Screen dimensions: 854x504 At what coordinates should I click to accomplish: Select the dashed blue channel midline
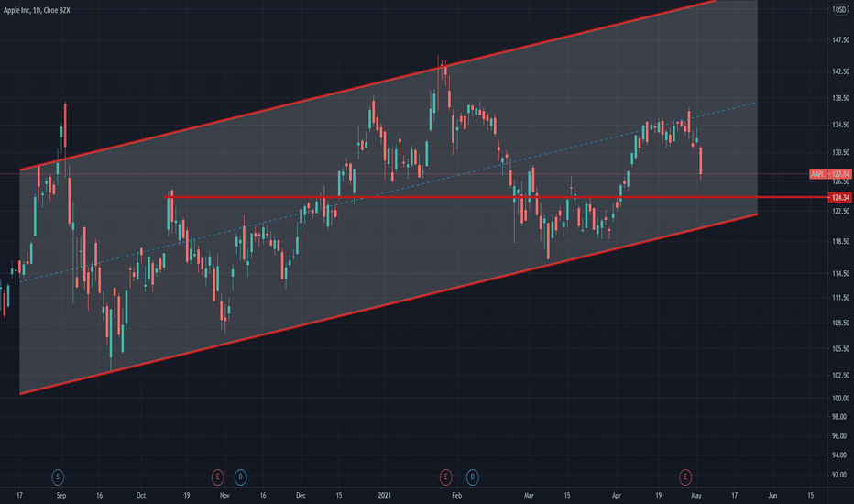pyautogui.click(x=388, y=192)
